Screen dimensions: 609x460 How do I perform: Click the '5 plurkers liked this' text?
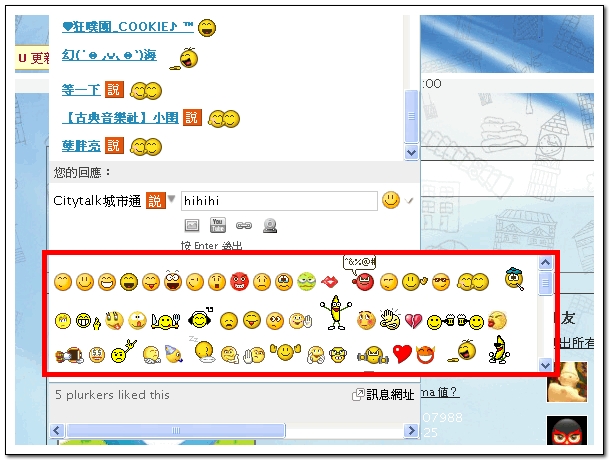(x=112, y=395)
